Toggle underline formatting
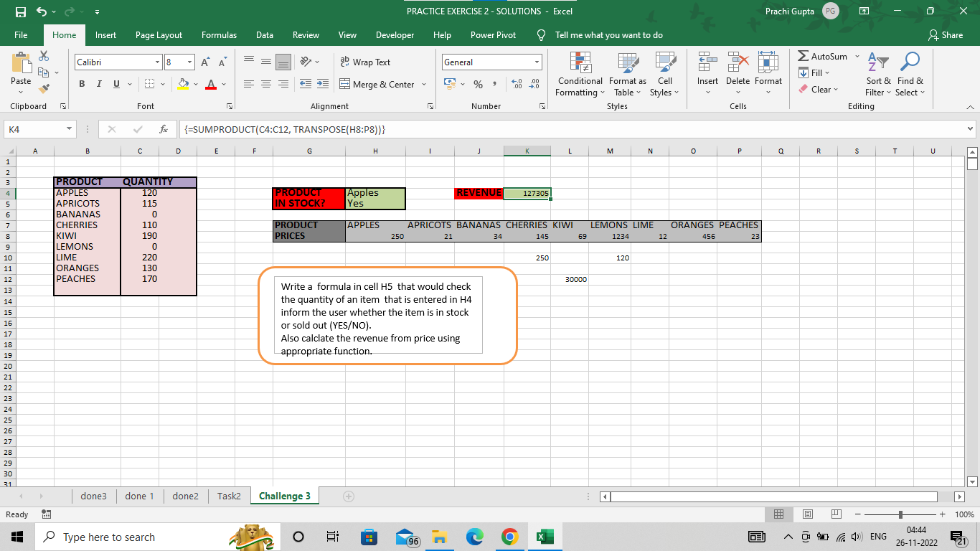Screen dimensions: 980x551 pos(115,84)
